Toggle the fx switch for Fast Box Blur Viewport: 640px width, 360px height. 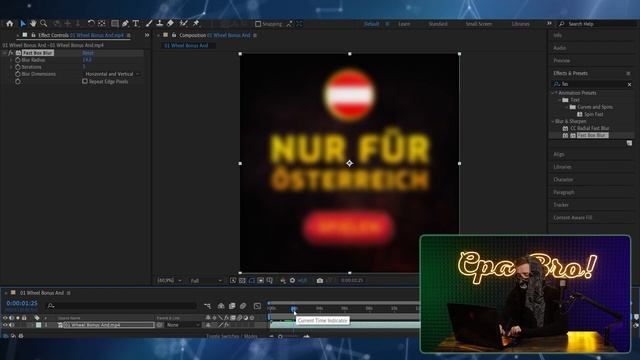11,53
